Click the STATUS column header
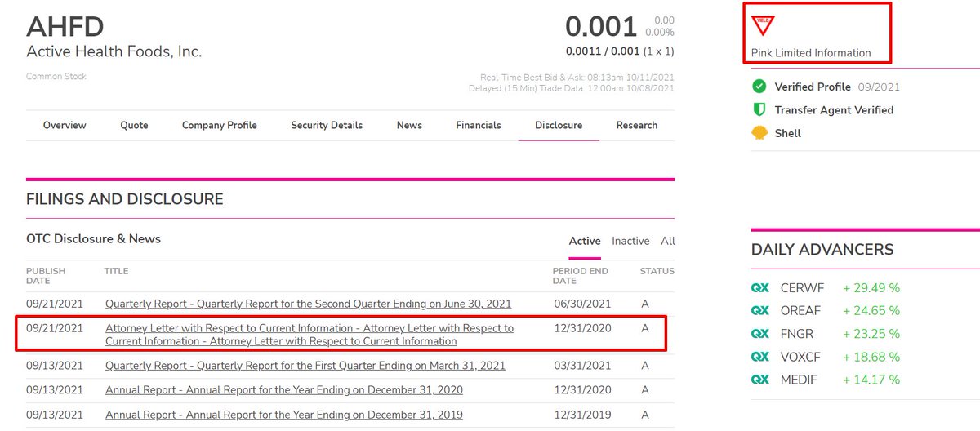This screenshot has height=431, width=980. [657, 271]
